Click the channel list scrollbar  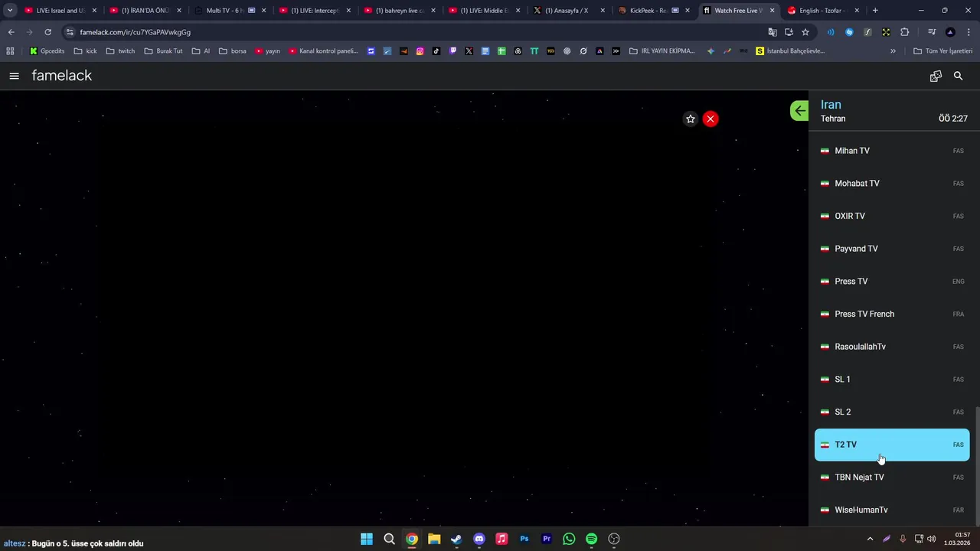click(977, 467)
